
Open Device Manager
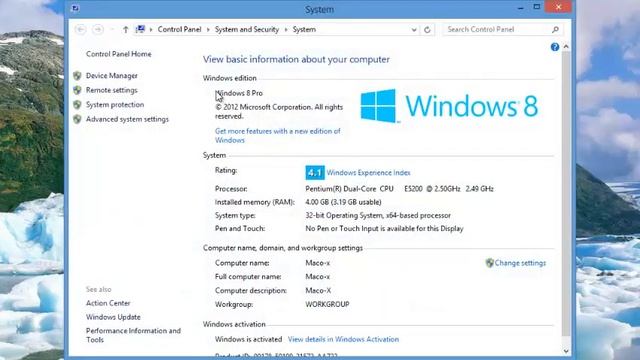[112, 76]
